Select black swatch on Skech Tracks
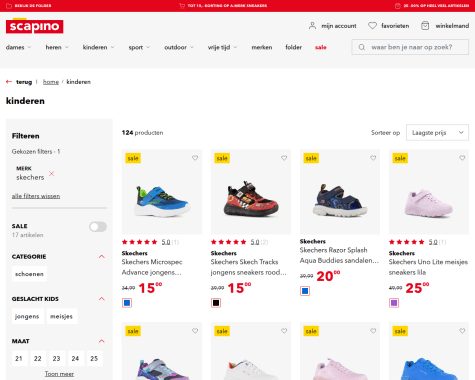Viewport: 475px width, 380px height. [216, 303]
